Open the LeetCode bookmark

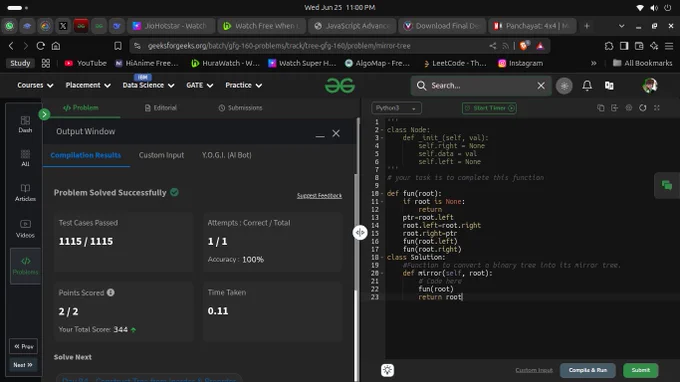tap(455, 63)
